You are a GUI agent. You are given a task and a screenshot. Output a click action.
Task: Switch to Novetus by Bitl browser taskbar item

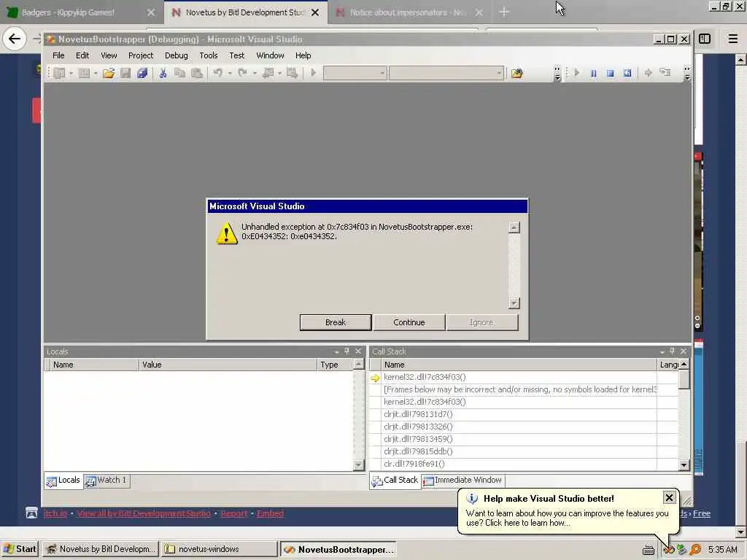pyautogui.click(x=101, y=549)
